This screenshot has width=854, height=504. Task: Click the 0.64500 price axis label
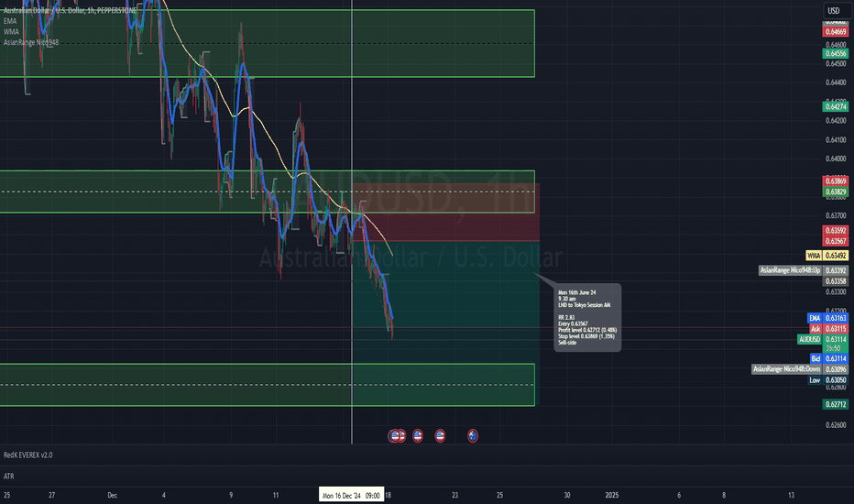pyautogui.click(x=836, y=64)
